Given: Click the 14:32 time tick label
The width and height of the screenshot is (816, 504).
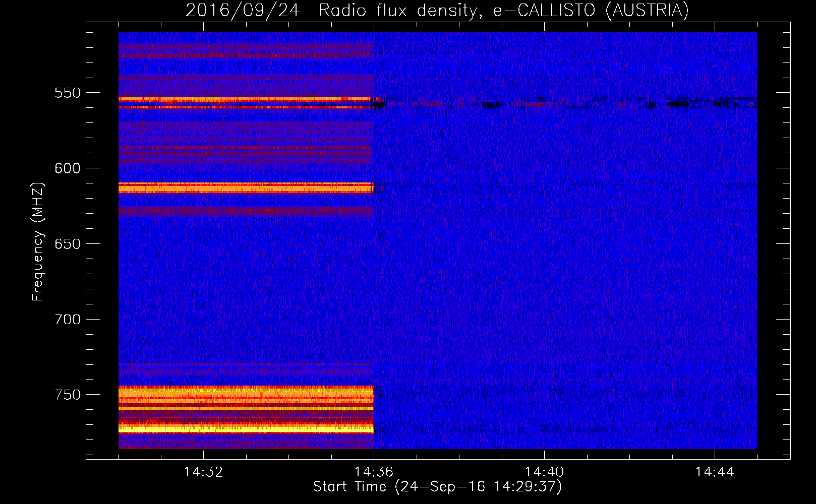Looking at the screenshot, I should (x=203, y=472).
